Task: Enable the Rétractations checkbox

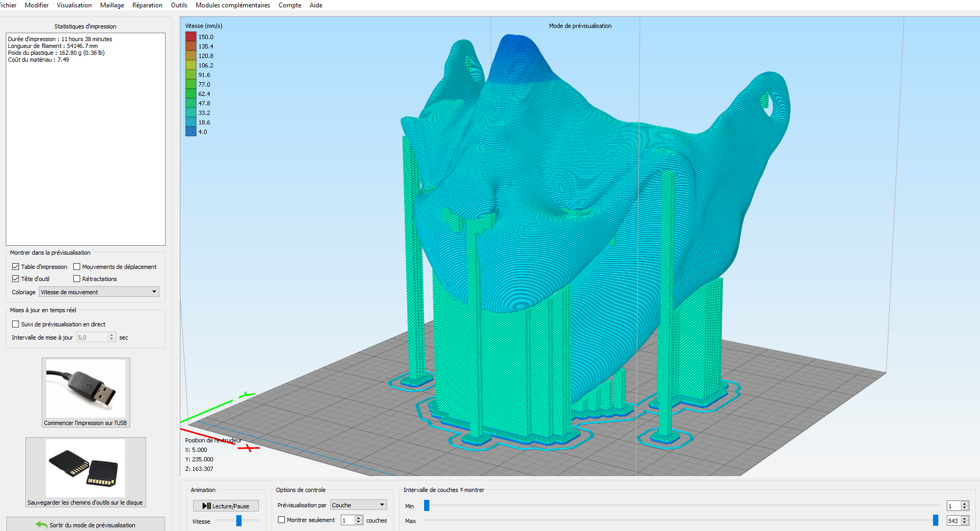Action: [x=77, y=279]
